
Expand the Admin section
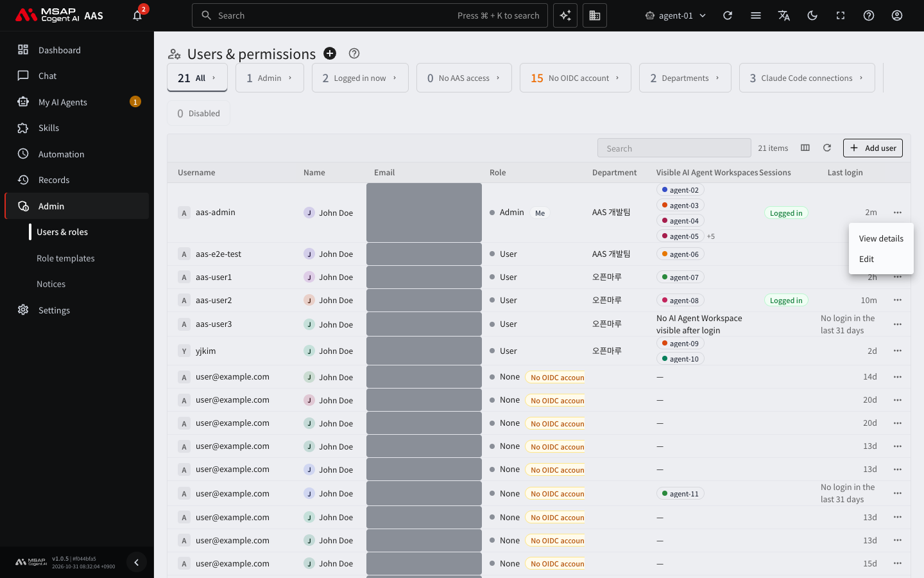pyautogui.click(x=77, y=206)
